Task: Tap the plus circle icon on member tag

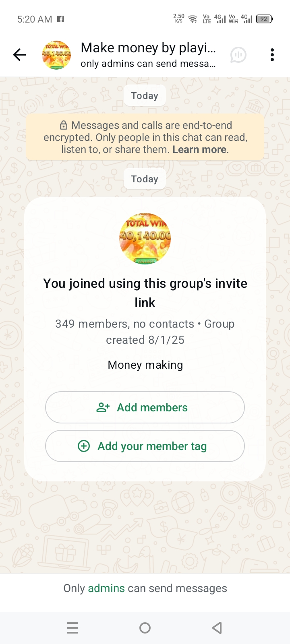Action: coord(84,446)
